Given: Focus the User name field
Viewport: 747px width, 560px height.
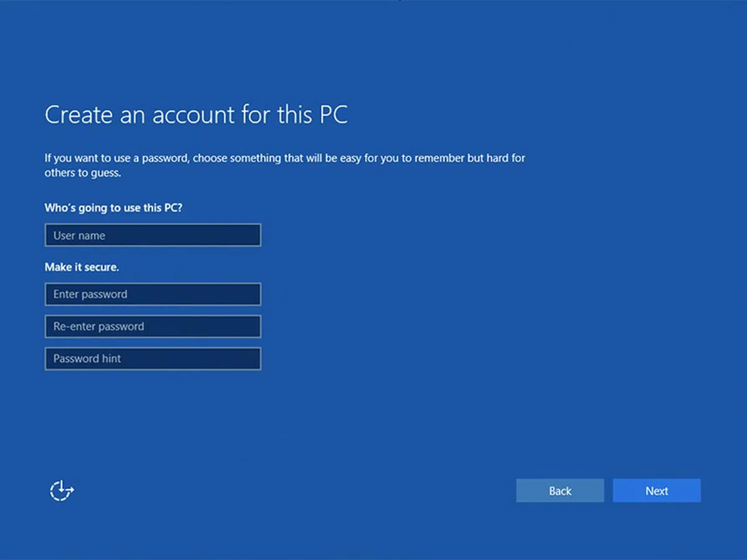Looking at the screenshot, I should point(153,235).
